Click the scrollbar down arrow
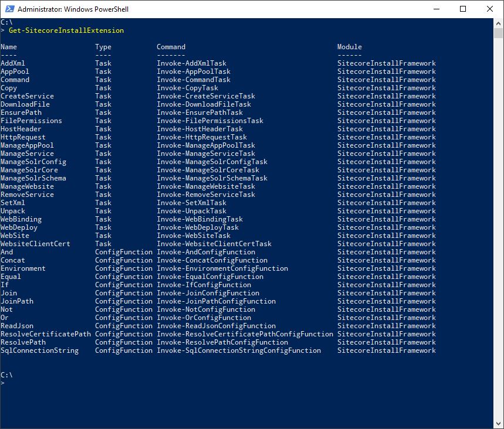The image size is (504, 429). point(498,424)
